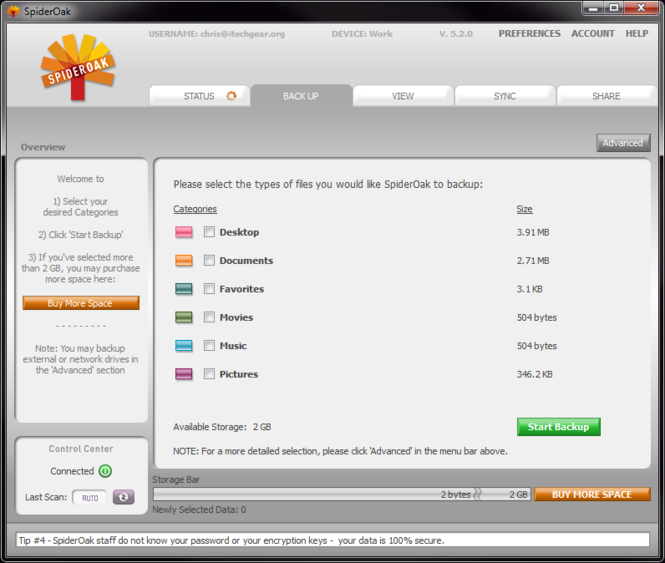665x563 pixels.
Task: Open the ACCOUNT menu
Action: [592, 34]
